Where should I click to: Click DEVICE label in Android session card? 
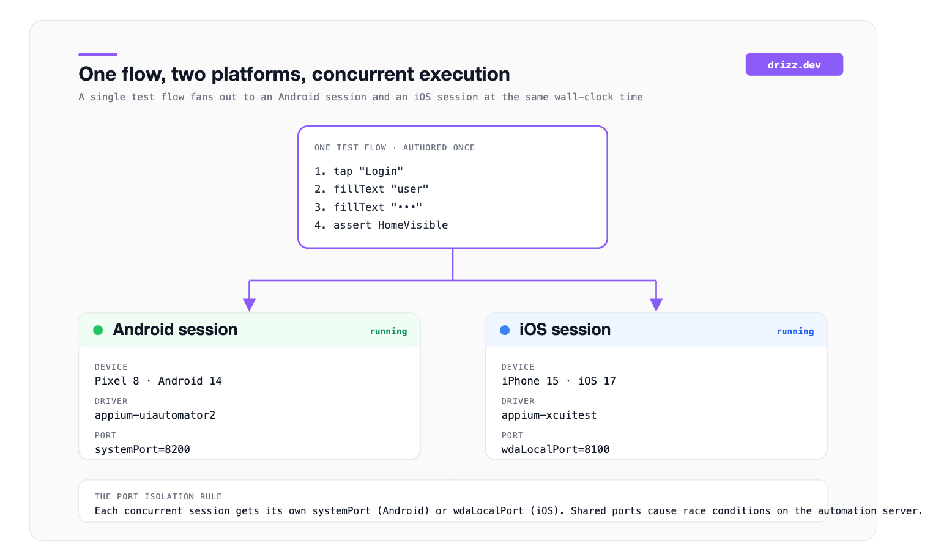tap(111, 367)
